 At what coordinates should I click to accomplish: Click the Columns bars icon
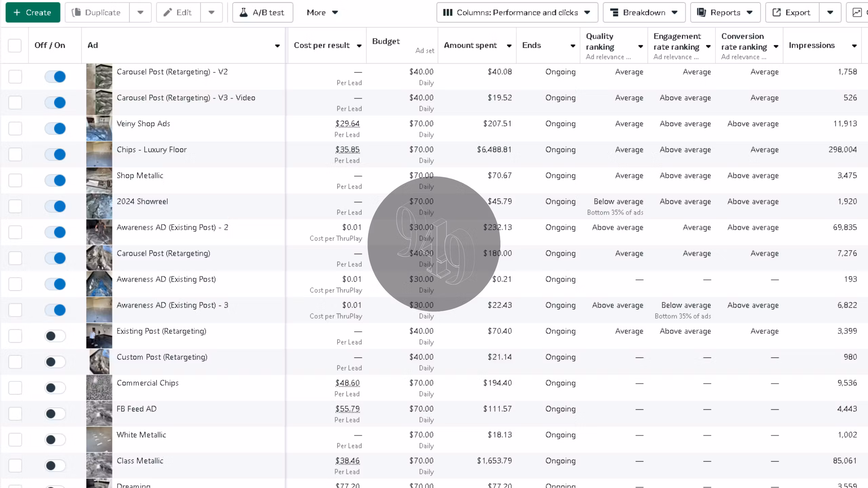448,13
